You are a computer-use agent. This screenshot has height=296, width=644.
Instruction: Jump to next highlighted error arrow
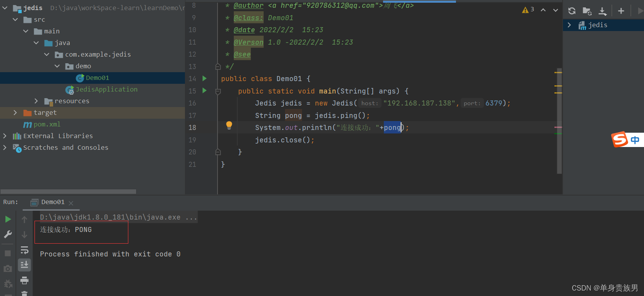point(556,10)
